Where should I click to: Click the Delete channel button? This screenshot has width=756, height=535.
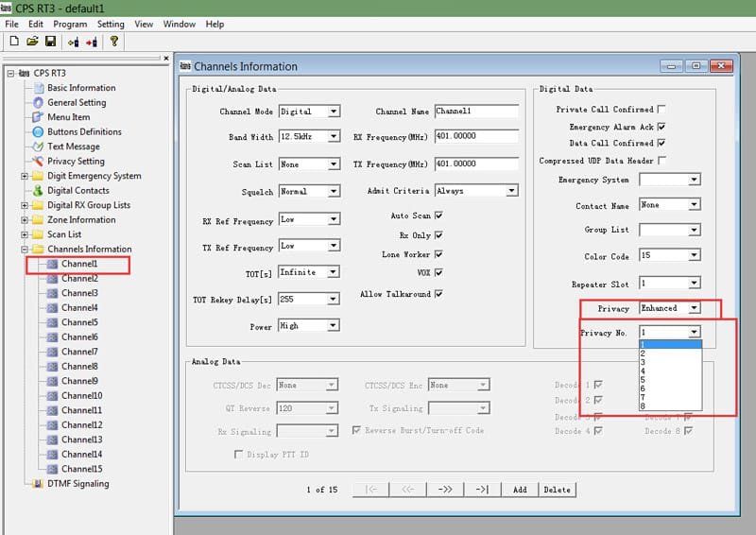(557, 490)
